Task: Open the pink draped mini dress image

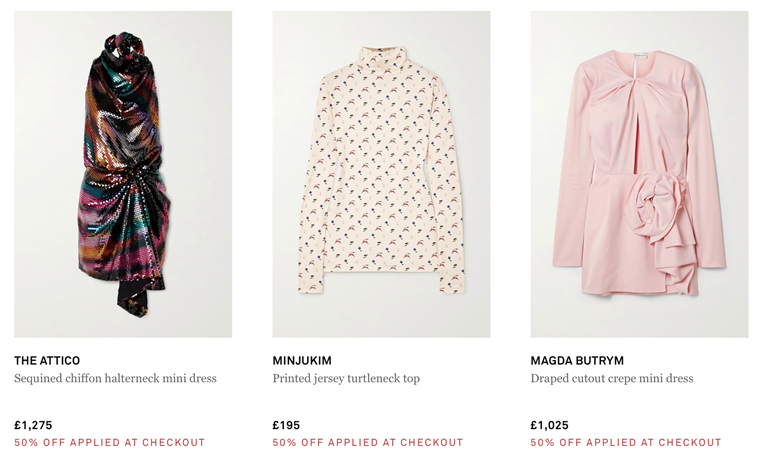Action: pyautogui.click(x=639, y=174)
